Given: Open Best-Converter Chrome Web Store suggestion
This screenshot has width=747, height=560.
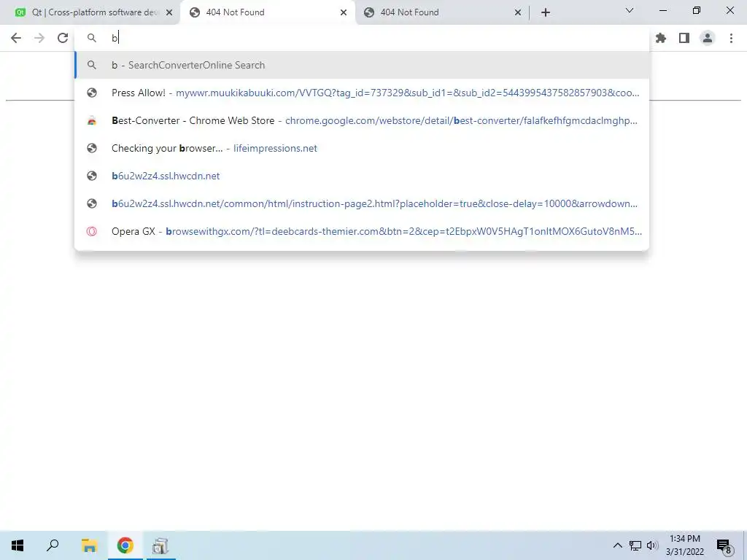Looking at the screenshot, I should 362,120.
